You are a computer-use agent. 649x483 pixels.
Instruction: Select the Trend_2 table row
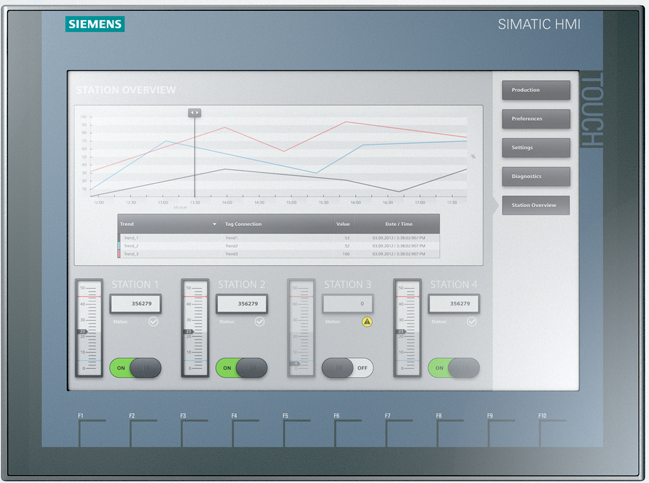pyautogui.click(x=279, y=246)
